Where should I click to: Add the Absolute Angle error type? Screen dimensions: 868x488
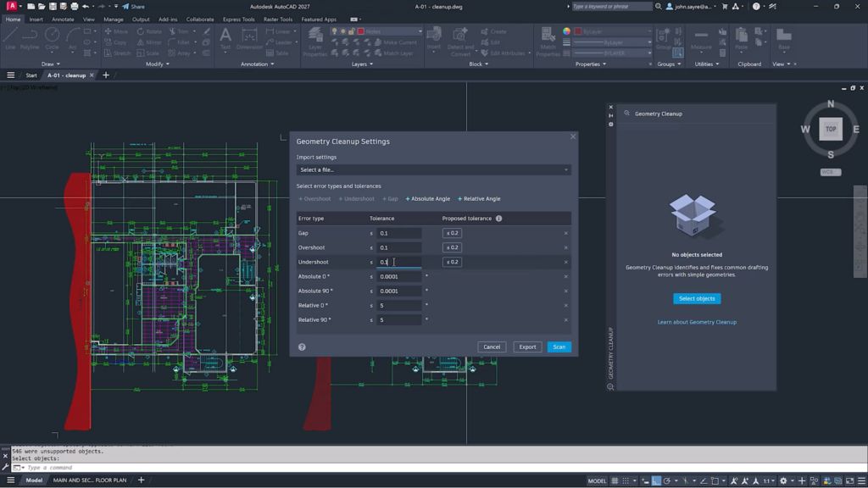tap(428, 198)
